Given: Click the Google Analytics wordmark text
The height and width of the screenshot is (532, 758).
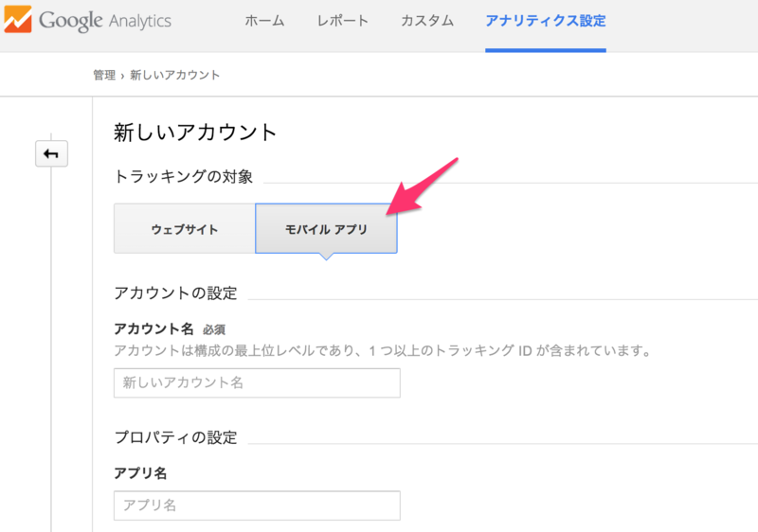Looking at the screenshot, I should point(104,21).
